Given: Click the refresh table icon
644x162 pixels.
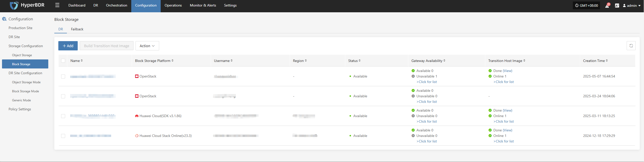Looking at the screenshot, I should 631,46.
